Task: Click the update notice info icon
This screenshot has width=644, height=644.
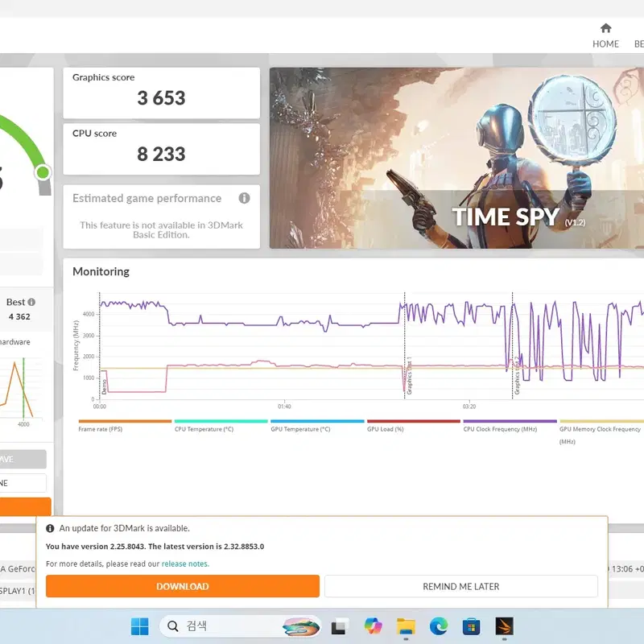Action: [50, 529]
